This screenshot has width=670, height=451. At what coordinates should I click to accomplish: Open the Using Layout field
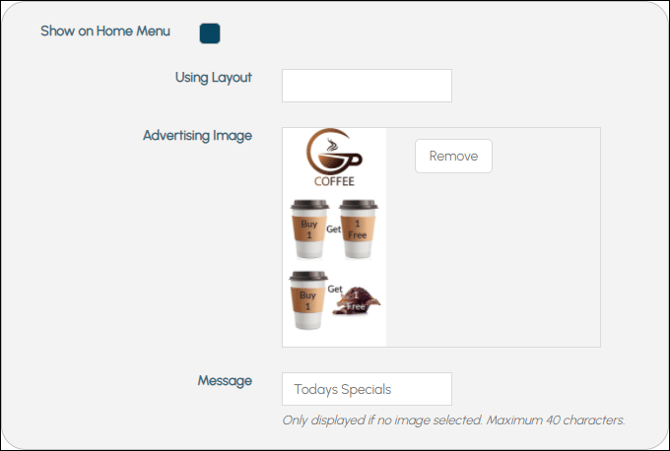click(x=367, y=85)
